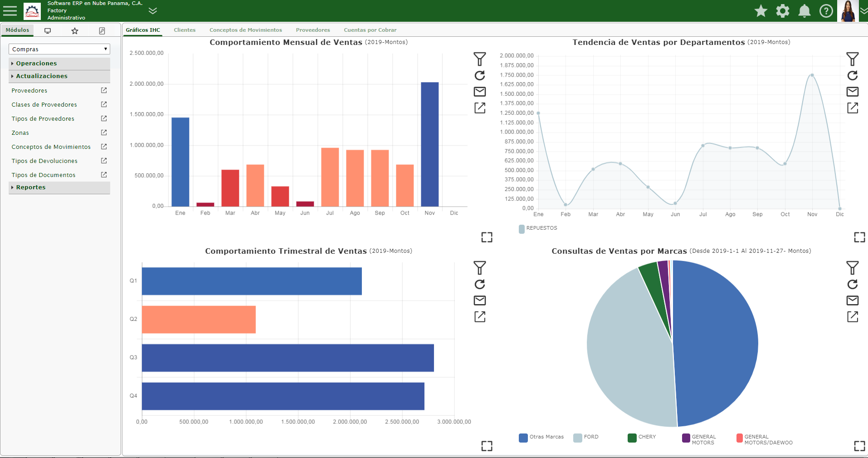Refresh the department sales trend chart
This screenshot has height=458, width=868.
(853, 75)
